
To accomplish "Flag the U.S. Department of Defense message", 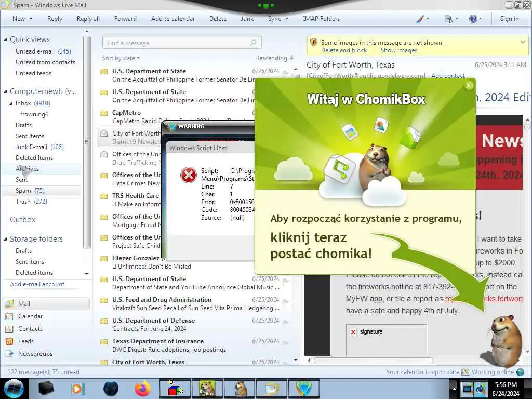I will coord(286,323).
